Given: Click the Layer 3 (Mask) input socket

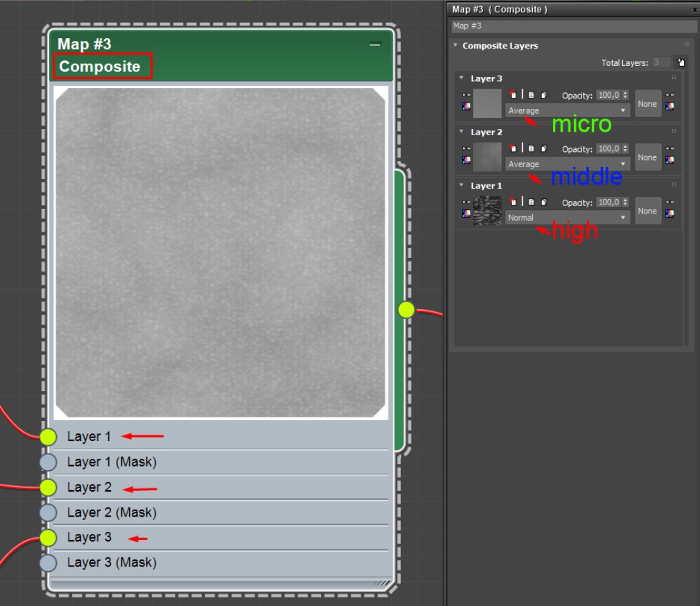Looking at the screenshot, I should (x=48, y=563).
